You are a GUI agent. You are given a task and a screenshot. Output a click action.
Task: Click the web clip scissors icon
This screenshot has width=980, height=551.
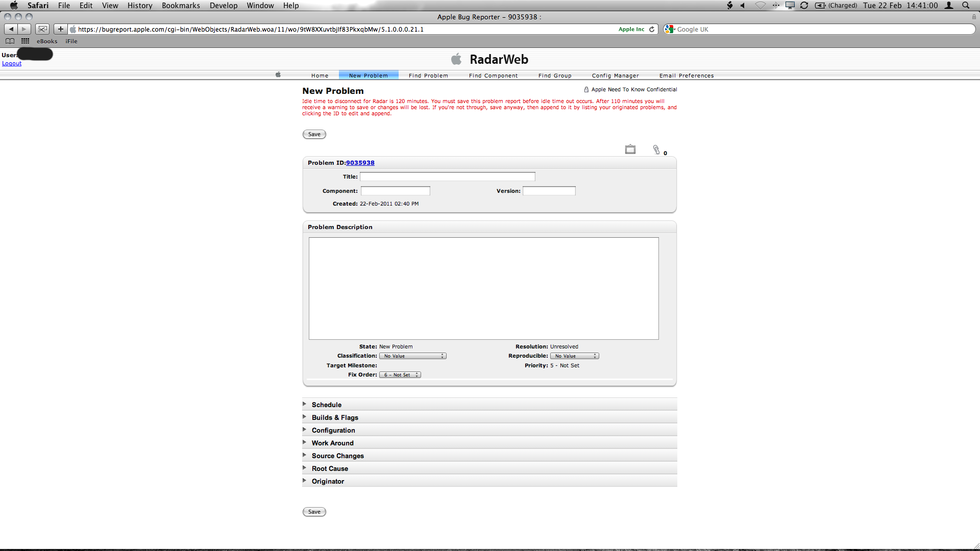[x=43, y=29]
